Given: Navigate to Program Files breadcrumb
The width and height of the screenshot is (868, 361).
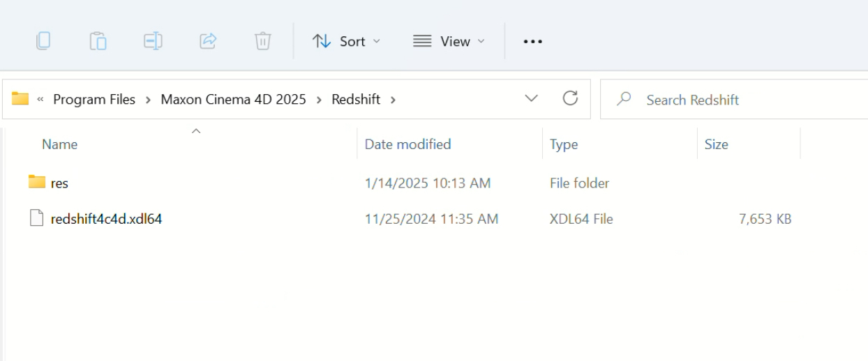Looking at the screenshot, I should point(94,100).
